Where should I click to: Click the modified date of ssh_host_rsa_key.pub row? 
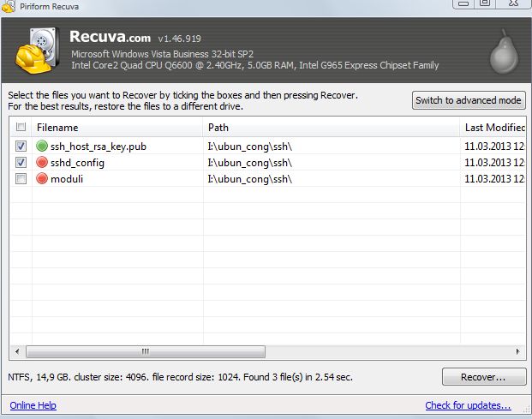[494, 147]
